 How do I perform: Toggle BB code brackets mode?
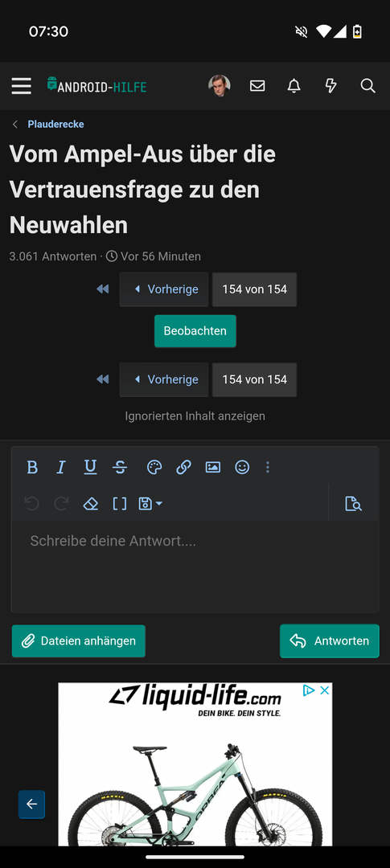(x=120, y=503)
